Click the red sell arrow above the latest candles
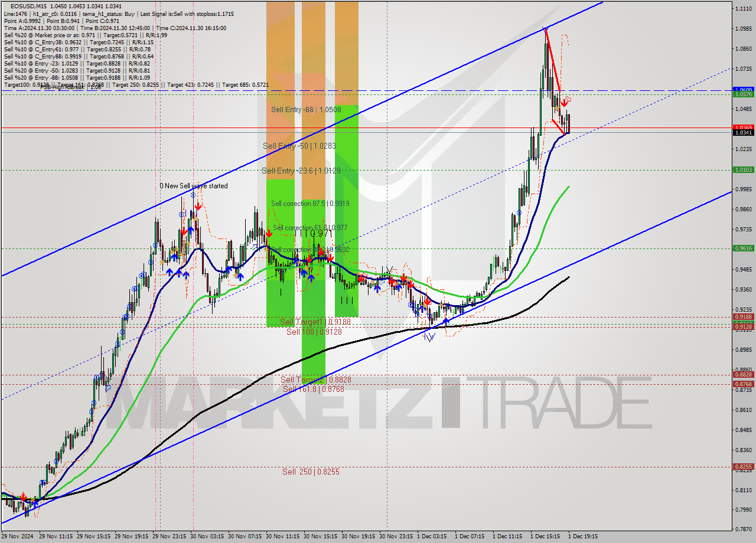Viewport: 756px width, 543px height. [x=565, y=103]
